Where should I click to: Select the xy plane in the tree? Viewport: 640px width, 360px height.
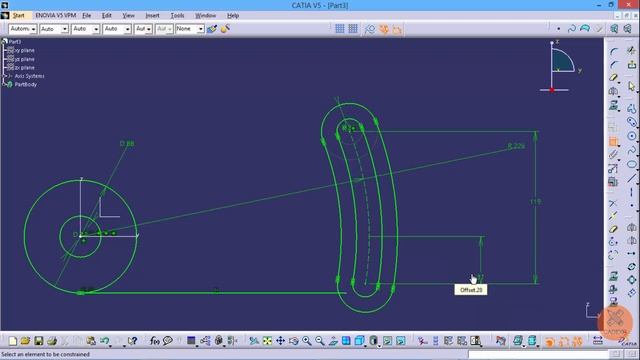tap(24, 50)
